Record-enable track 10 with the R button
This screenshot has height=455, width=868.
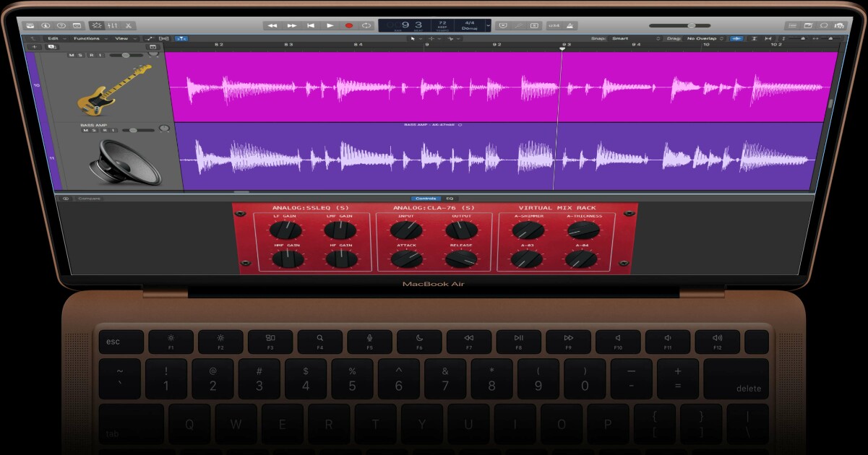tap(91, 55)
